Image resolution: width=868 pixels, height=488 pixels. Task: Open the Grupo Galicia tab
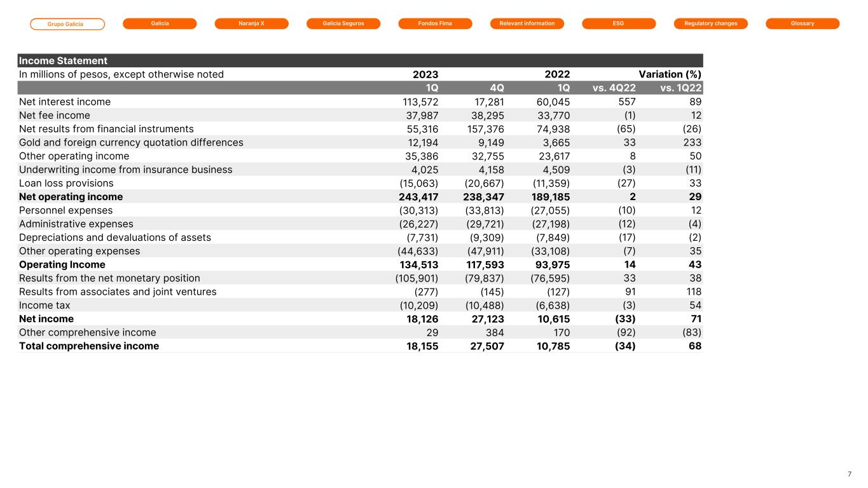(67, 24)
